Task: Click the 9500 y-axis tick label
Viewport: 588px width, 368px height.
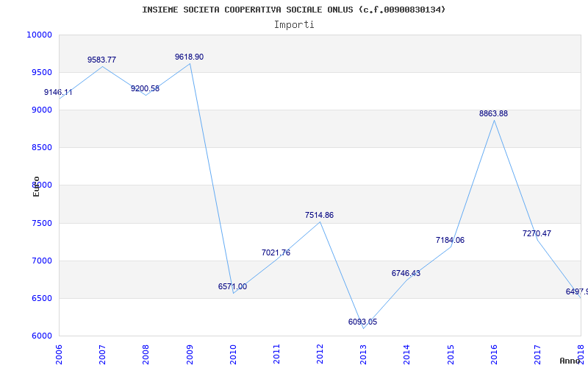Action: (41, 72)
